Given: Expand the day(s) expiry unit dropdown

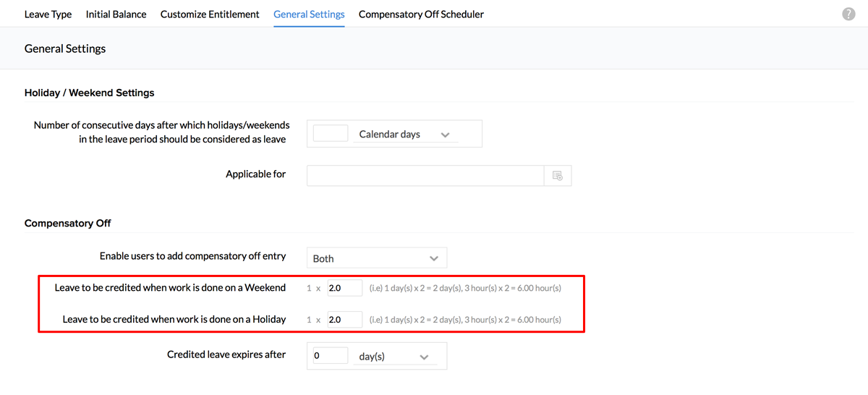Looking at the screenshot, I should point(394,357).
